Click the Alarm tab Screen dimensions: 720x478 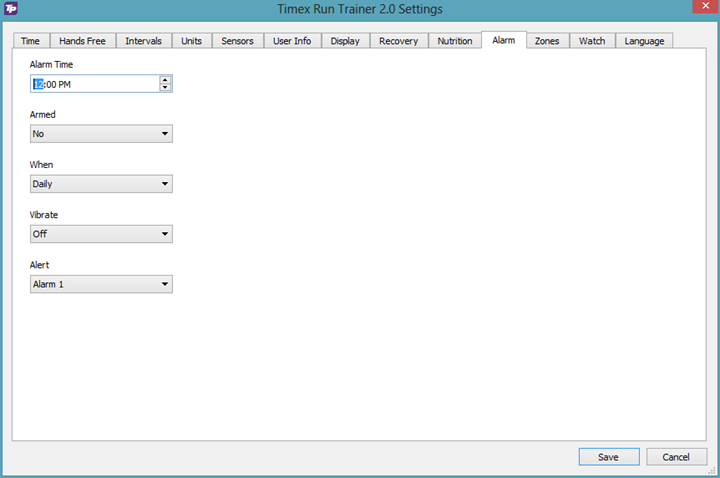pos(503,40)
